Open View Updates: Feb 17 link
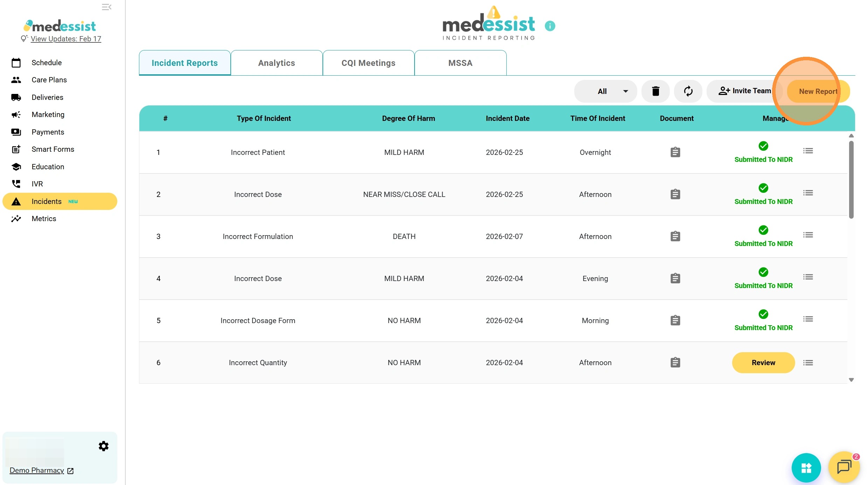868x485 pixels. [66, 39]
